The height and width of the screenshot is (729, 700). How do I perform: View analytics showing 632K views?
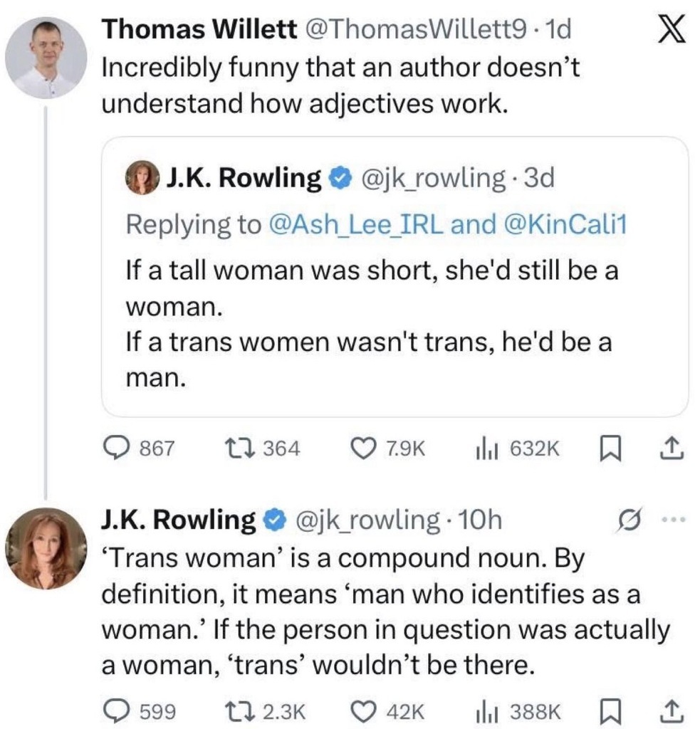(484, 448)
